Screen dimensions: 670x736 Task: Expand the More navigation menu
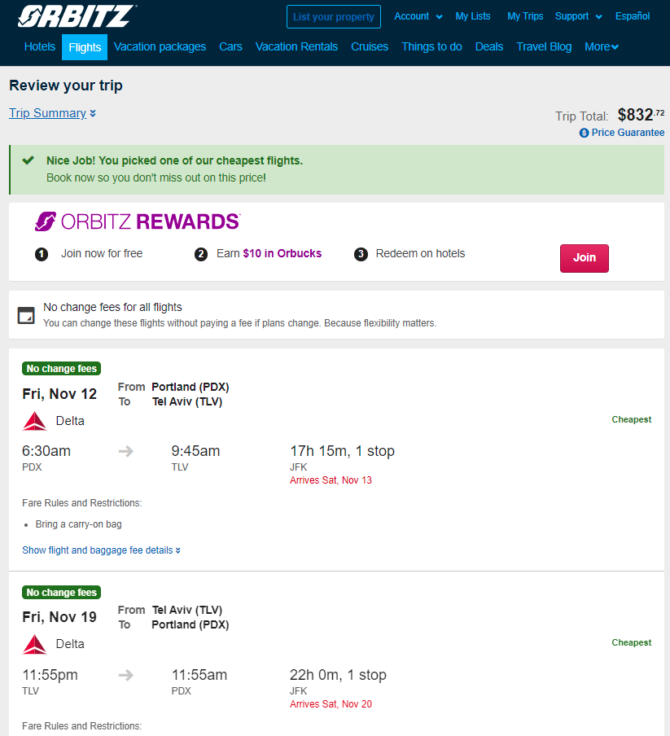[601, 47]
